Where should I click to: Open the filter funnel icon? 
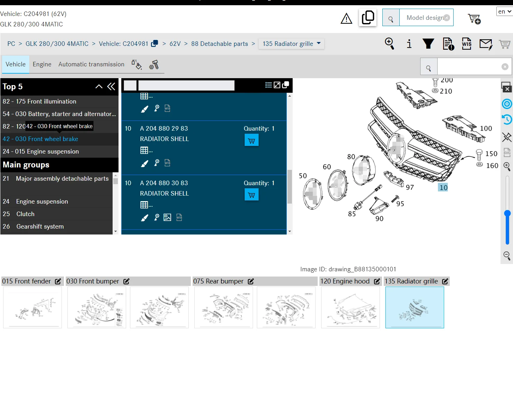tap(428, 44)
